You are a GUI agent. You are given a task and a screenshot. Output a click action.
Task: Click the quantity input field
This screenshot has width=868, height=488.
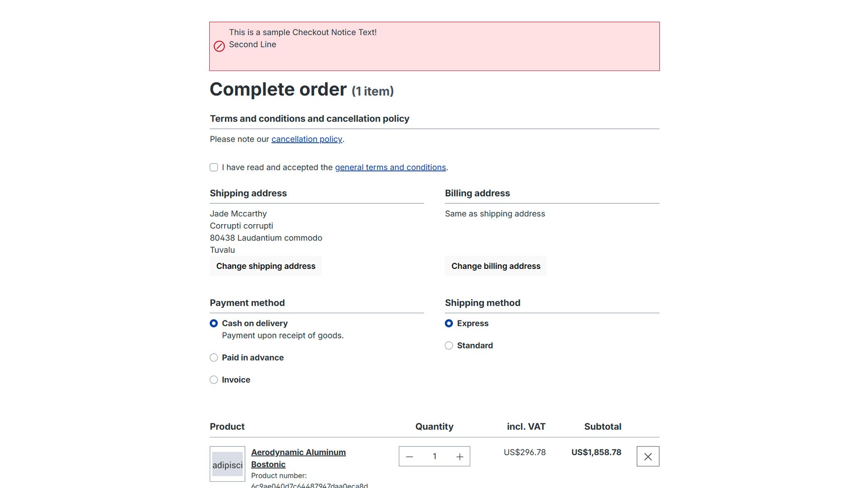[x=434, y=457]
